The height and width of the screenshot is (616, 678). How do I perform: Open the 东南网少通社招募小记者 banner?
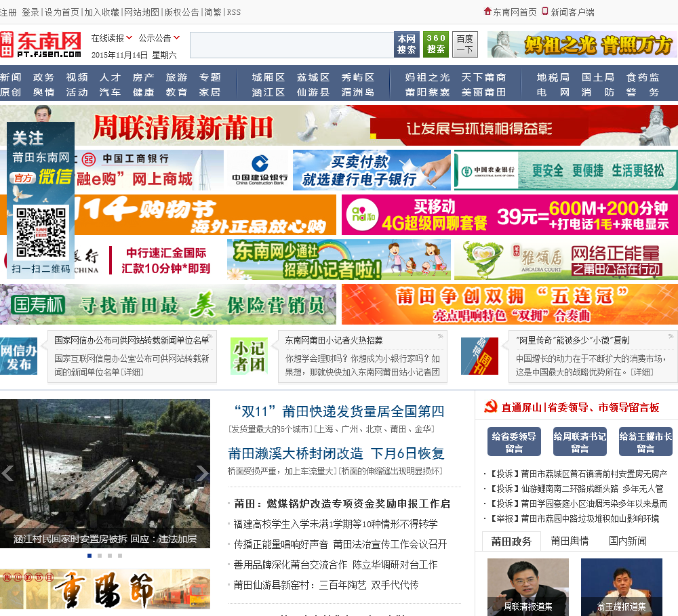coord(339,260)
